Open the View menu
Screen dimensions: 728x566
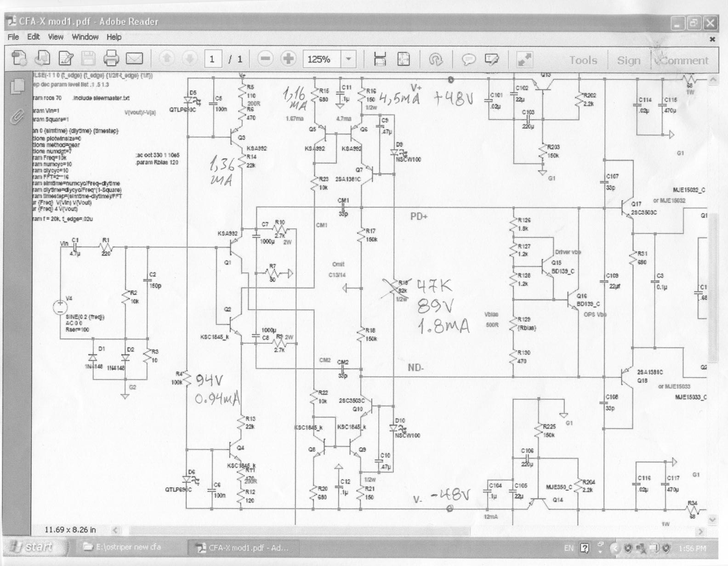[56, 37]
